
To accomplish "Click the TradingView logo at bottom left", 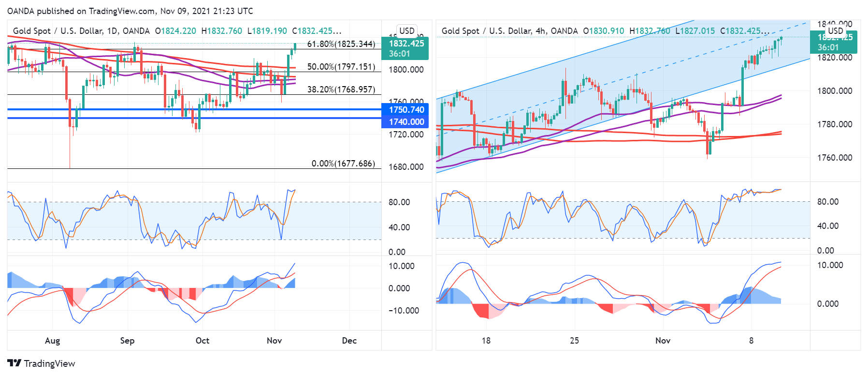I will tap(42, 363).
